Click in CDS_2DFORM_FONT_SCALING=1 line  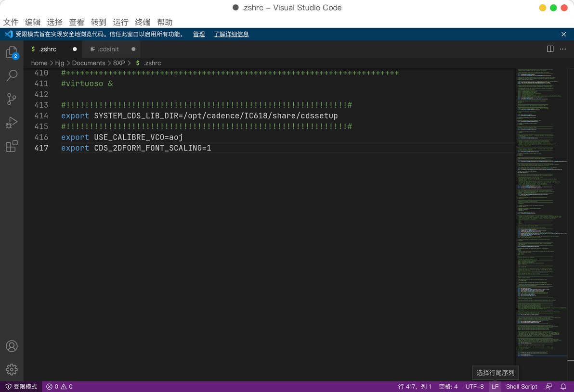[136, 148]
